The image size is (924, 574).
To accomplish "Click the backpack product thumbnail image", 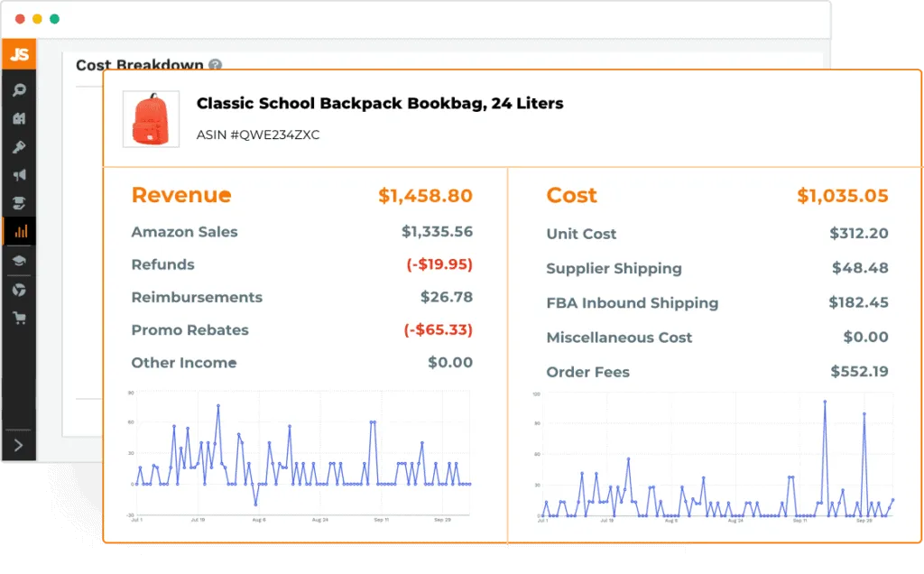I will pyautogui.click(x=152, y=118).
